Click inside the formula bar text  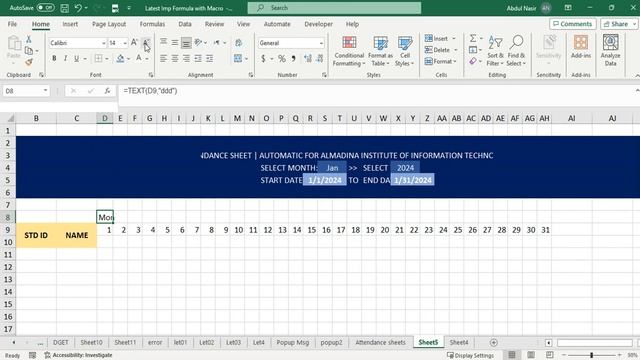click(x=150, y=91)
